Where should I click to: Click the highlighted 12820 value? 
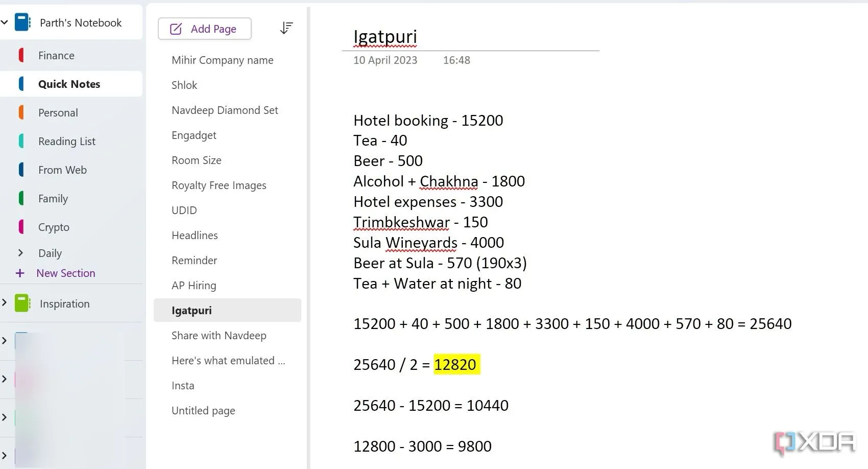456,365
